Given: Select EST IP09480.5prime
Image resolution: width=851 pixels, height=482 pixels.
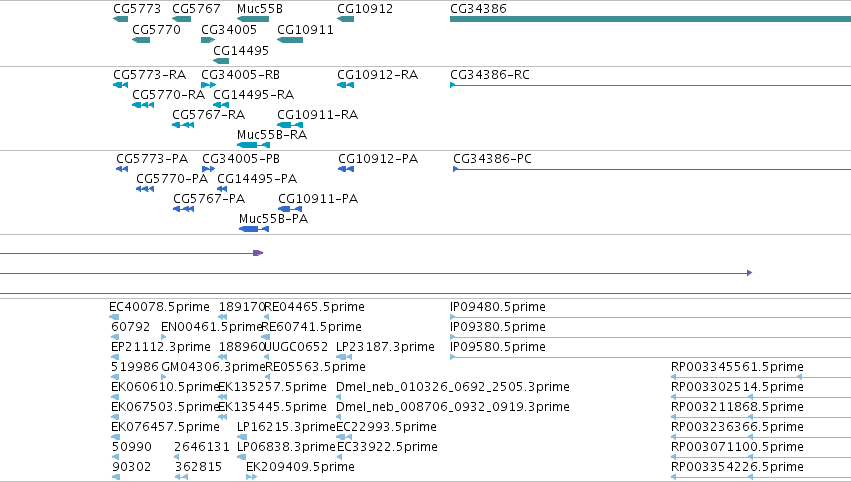Looking at the screenshot, I should coord(498,307).
